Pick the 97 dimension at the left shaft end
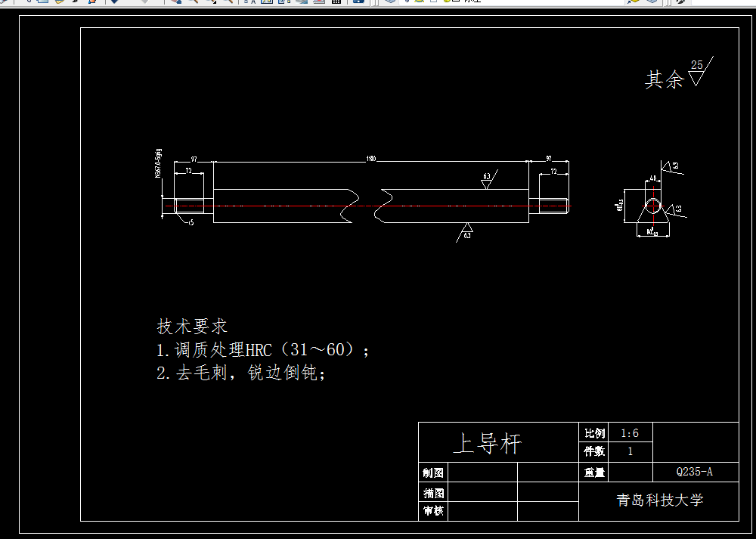Image resolution: width=756 pixels, height=539 pixels. [x=194, y=159]
